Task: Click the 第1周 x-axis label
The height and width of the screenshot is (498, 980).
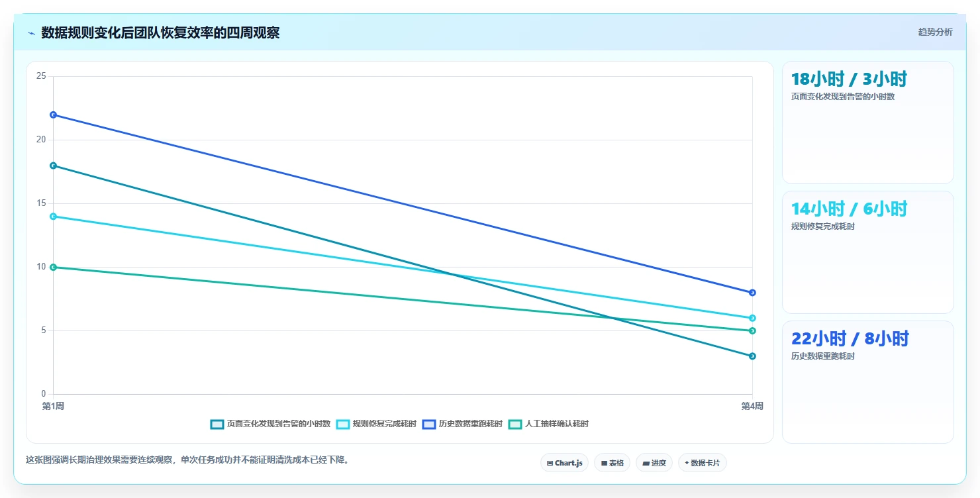Action: (x=53, y=406)
